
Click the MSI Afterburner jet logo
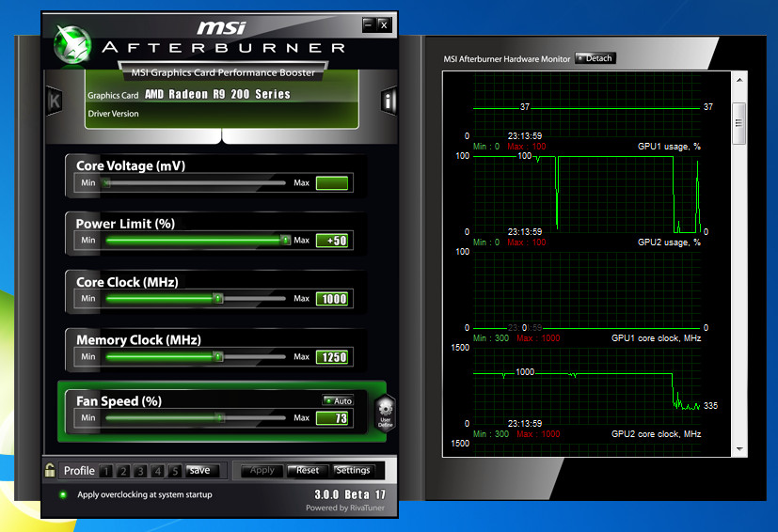72,45
